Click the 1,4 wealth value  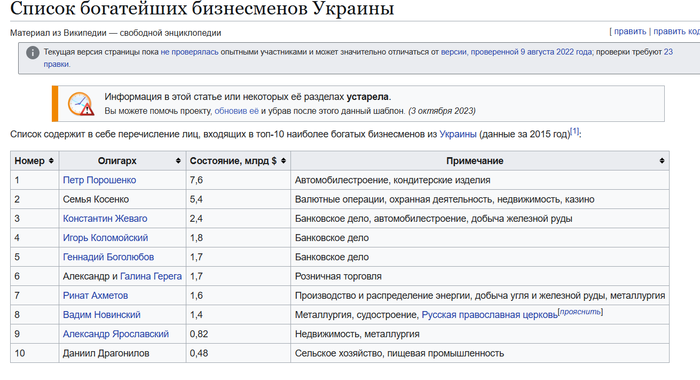pyautogui.click(x=196, y=314)
